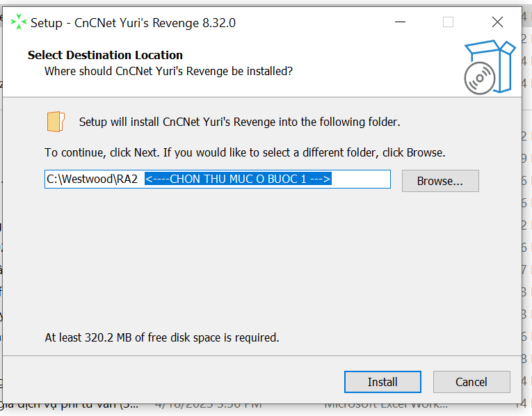The height and width of the screenshot is (416, 532).
Task: Cancel the setup wizard
Action: coord(471,382)
